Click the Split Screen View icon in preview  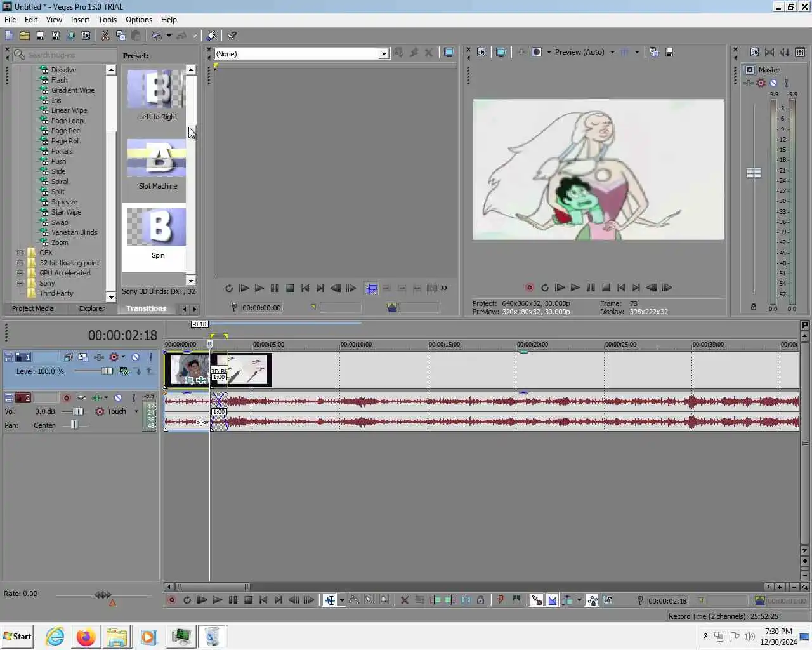pos(537,52)
